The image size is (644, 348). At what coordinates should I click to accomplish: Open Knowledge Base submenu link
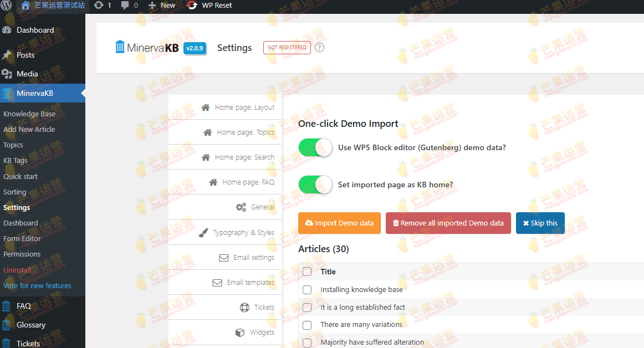point(29,114)
